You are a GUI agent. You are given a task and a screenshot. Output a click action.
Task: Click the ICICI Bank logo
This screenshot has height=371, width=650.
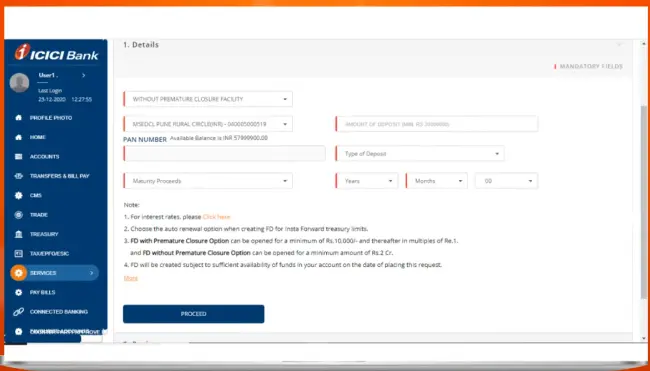click(56, 53)
